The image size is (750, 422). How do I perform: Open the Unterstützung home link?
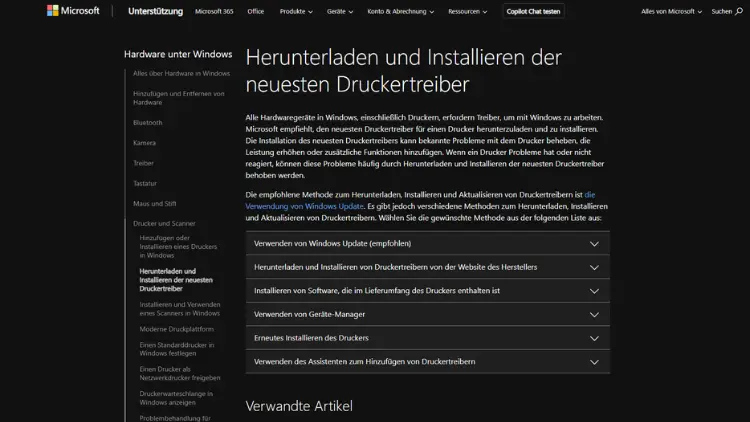tap(155, 11)
